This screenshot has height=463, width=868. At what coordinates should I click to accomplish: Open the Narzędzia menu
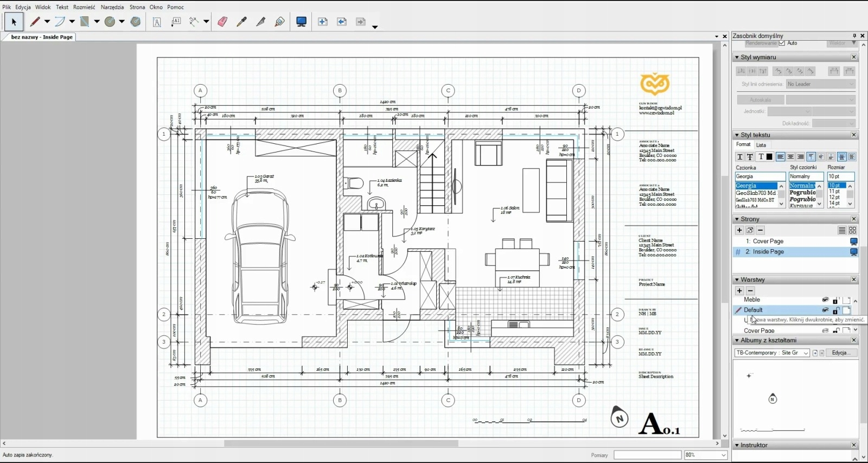pos(112,7)
